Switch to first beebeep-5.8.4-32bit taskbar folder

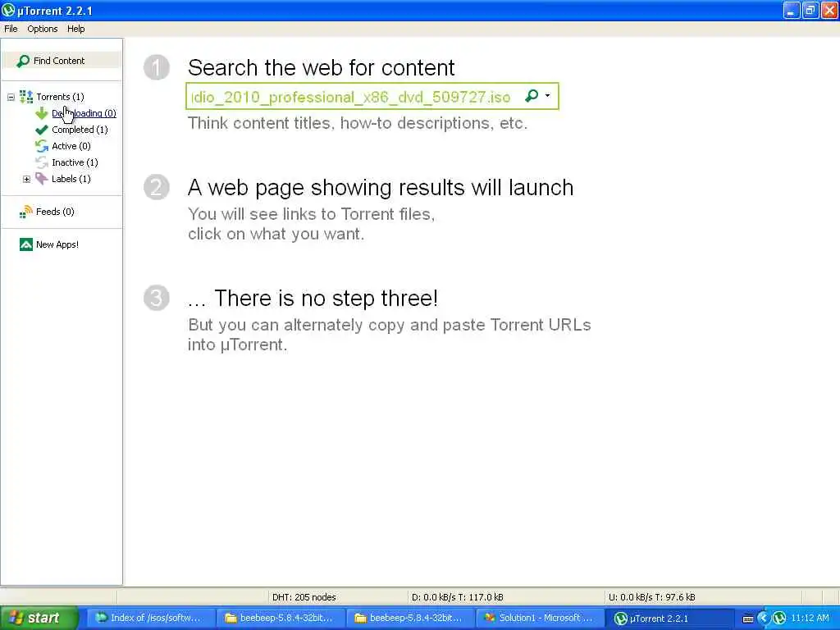point(281,619)
